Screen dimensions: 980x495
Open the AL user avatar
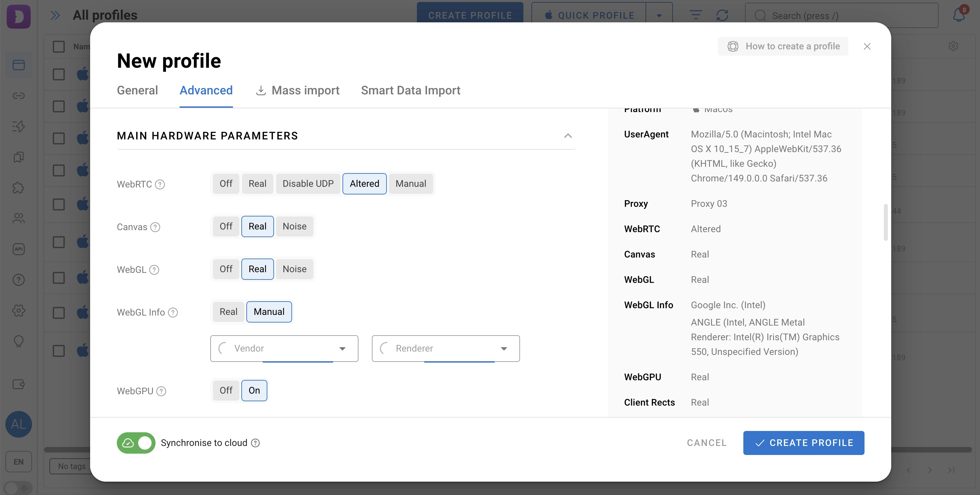(x=18, y=424)
